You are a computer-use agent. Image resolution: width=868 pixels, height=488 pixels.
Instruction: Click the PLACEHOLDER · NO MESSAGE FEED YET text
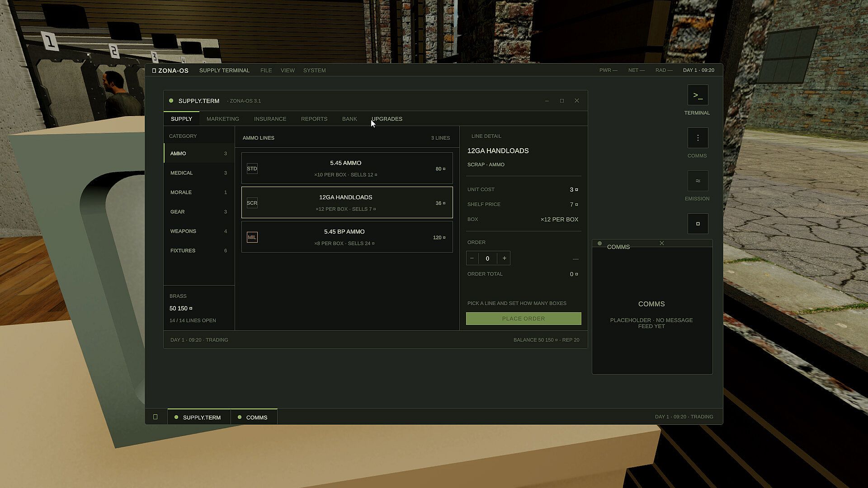tap(651, 323)
